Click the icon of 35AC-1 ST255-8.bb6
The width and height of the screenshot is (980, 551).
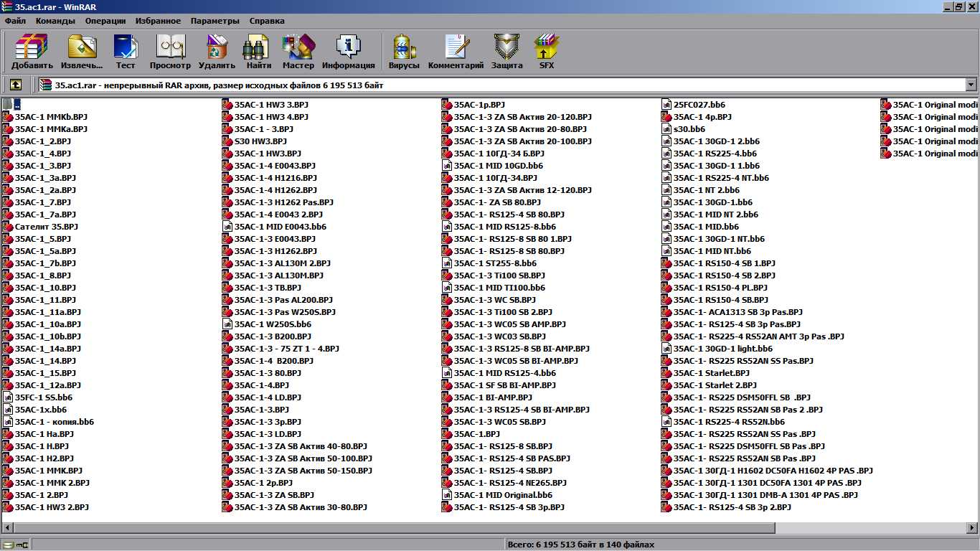[x=447, y=263]
